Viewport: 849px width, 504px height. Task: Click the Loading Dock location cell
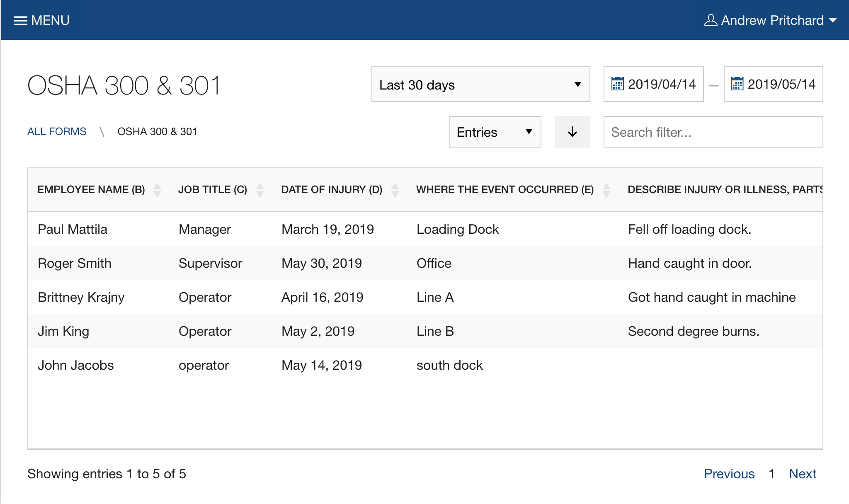(x=458, y=229)
